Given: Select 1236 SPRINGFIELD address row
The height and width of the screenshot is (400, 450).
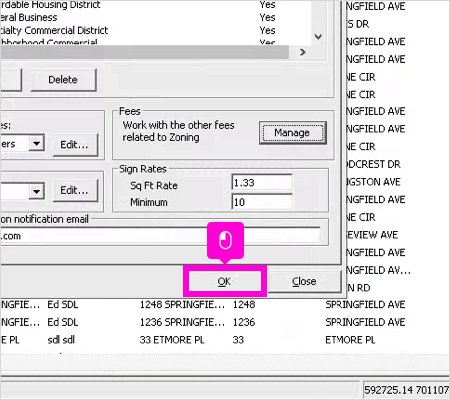Looking at the screenshot, I should click(x=225, y=322).
